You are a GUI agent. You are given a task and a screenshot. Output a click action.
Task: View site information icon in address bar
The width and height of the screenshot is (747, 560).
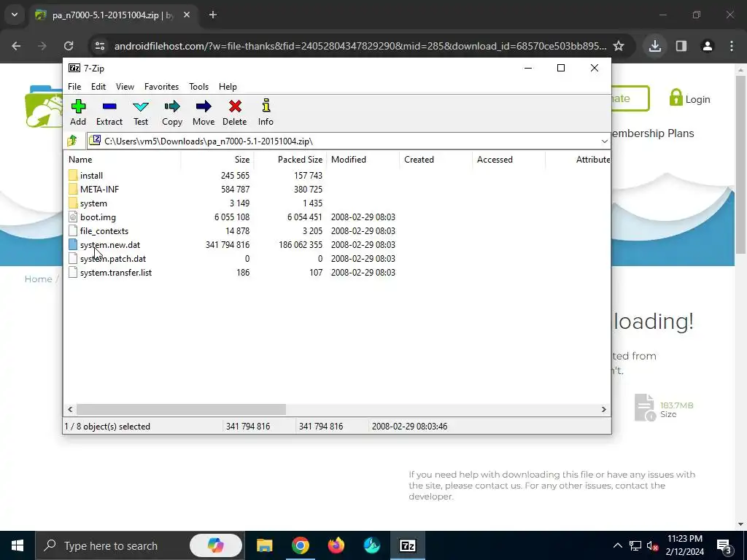(100, 46)
